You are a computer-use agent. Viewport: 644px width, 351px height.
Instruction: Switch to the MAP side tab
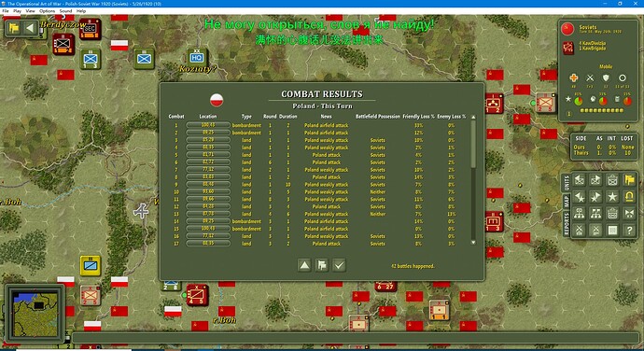[x=567, y=202]
